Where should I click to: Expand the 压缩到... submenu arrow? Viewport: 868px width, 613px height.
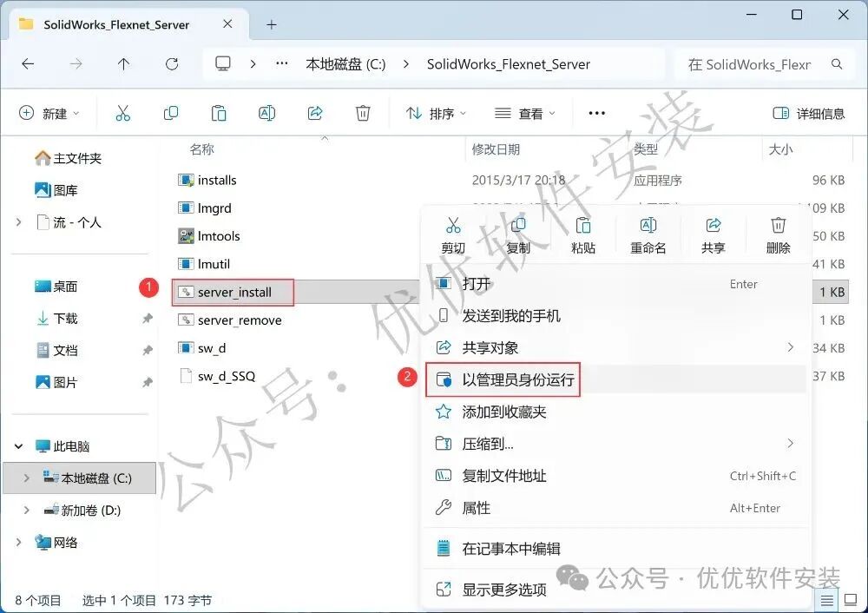pyautogui.click(x=791, y=443)
